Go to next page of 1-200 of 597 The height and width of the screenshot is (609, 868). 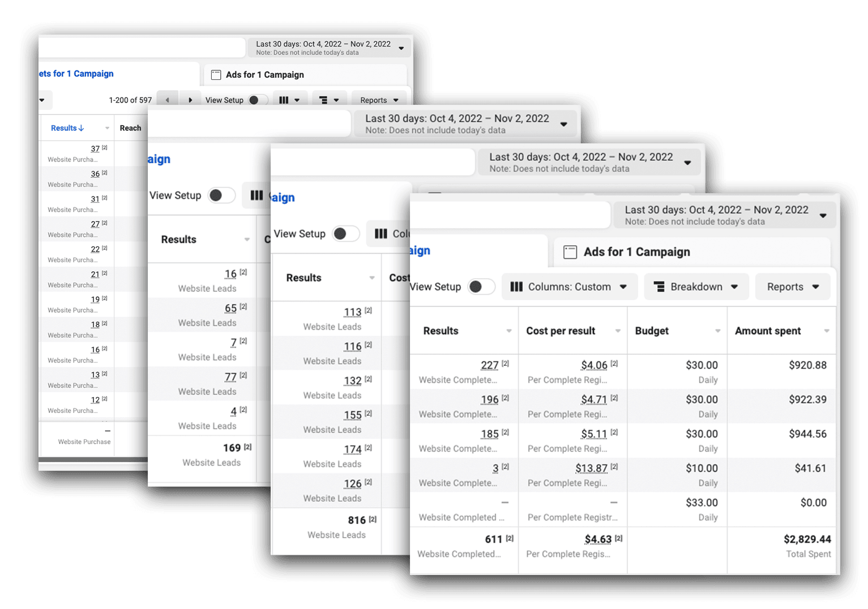coord(190,100)
